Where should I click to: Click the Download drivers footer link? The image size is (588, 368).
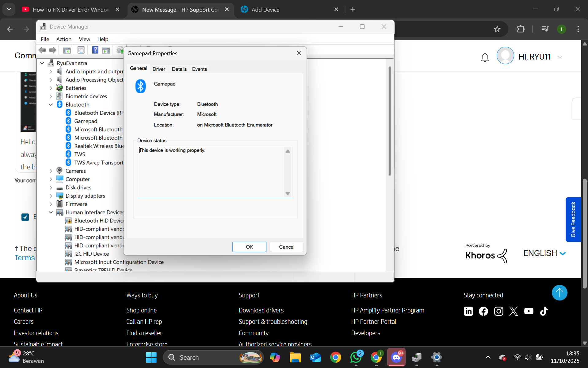pos(261,310)
